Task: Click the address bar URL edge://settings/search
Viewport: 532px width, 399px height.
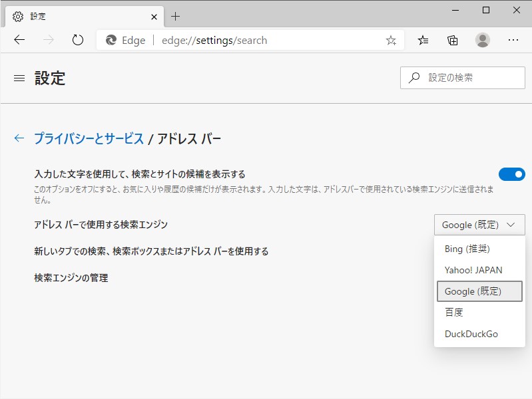Action: 214,41
